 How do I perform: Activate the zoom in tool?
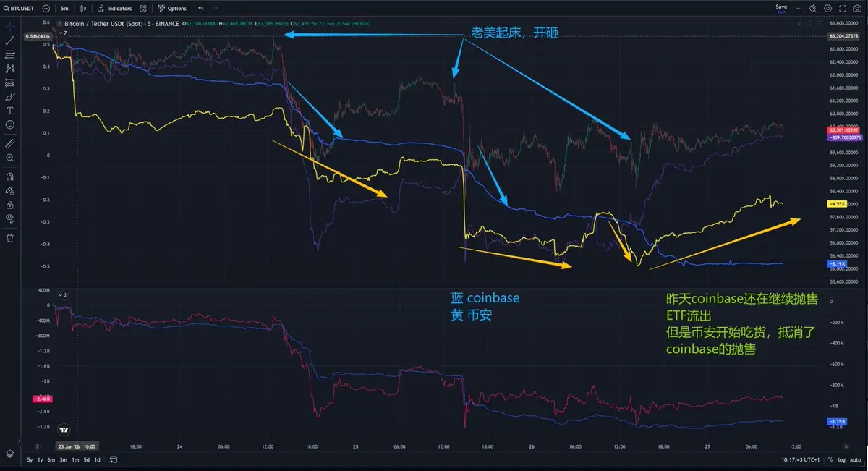[10, 157]
